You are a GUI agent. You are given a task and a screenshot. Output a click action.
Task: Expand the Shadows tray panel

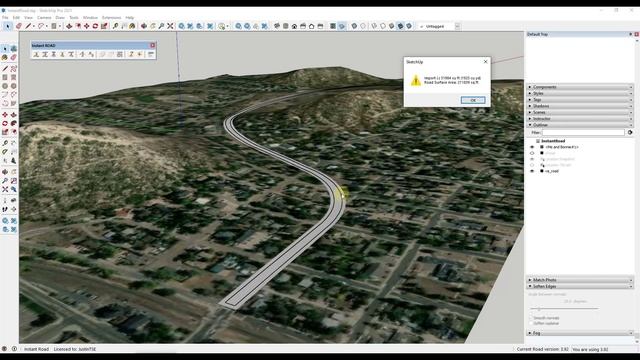(580, 106)
